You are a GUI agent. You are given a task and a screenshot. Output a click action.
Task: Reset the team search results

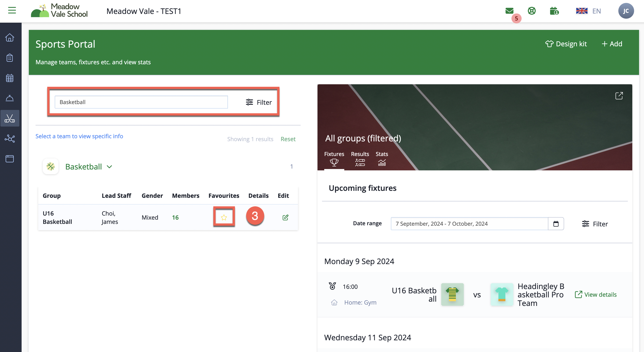click(288, 139)
